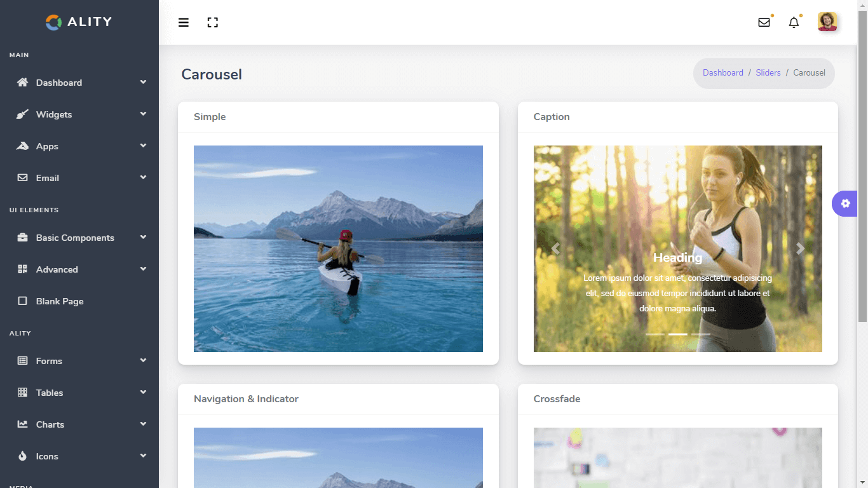The height and width of the screenshot is (488, 868).
Task: Click the user profile avatar
Action: pyautogui.click(x=827, y=22)
